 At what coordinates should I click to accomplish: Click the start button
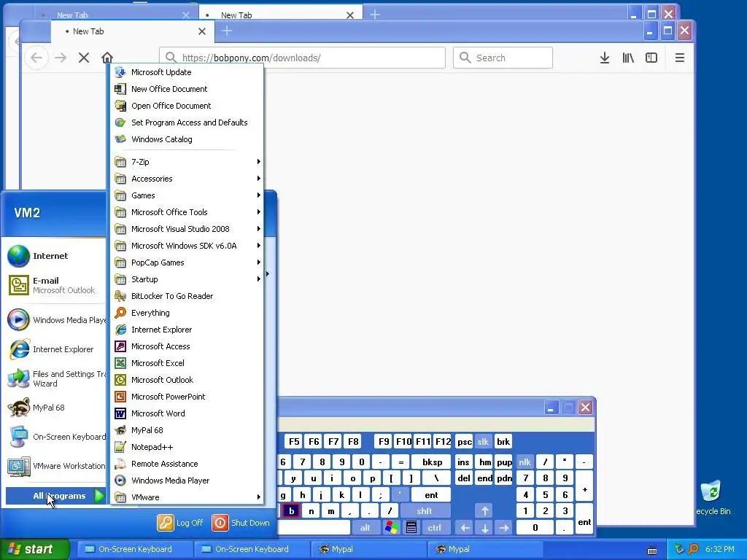pyautogui.click(x=34, y=549)
